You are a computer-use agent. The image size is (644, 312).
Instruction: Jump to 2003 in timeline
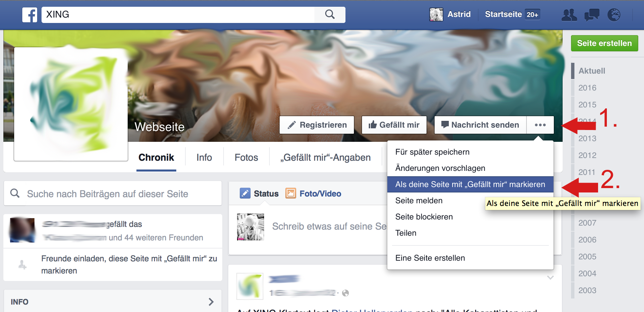[587, 290]
